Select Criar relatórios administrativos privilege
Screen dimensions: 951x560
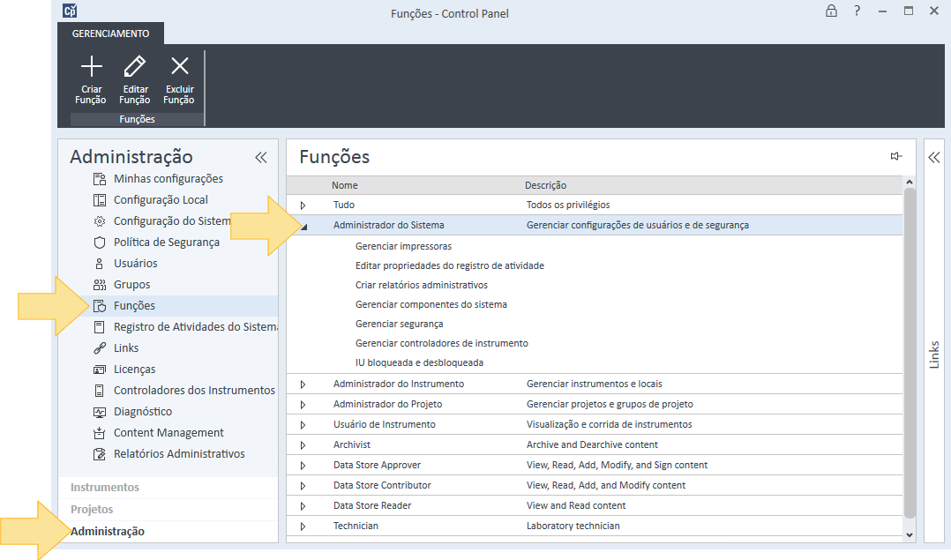point(422,285)
